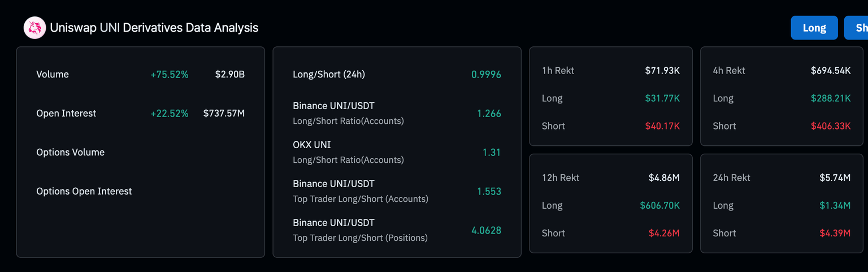Click the 1h Rekt total $71.93K
868x272 pixels.
click(662, 71)
